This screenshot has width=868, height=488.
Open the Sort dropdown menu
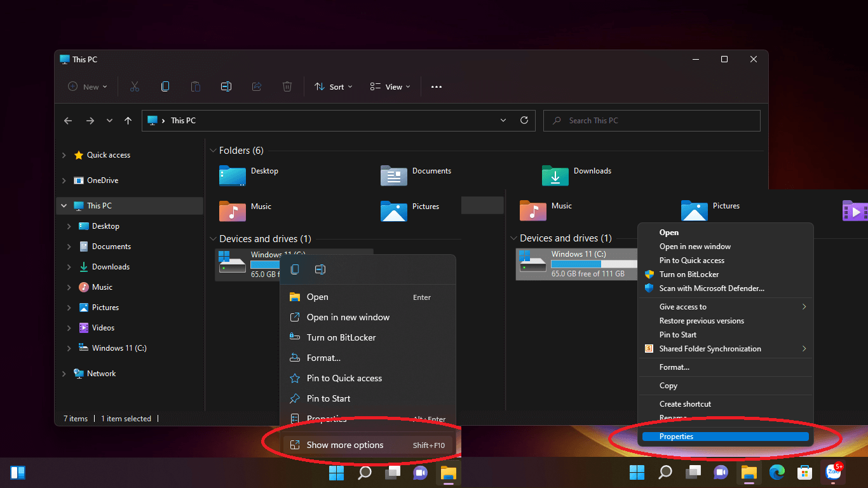pyautogui.click(x=334, y=87)
